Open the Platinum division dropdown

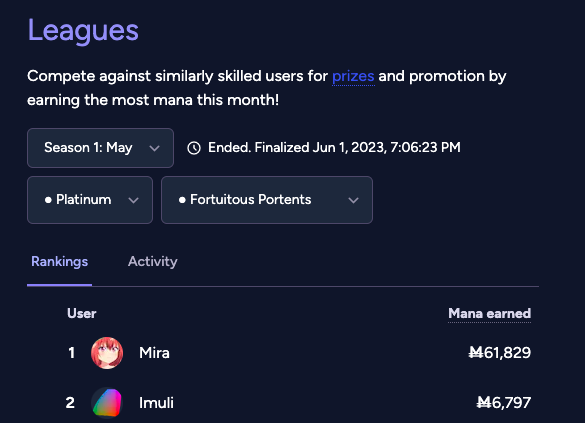(x=90, y=200)
